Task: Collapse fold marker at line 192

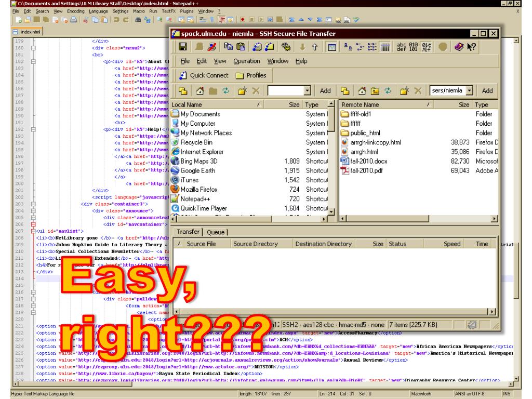Action: [33, 129]
